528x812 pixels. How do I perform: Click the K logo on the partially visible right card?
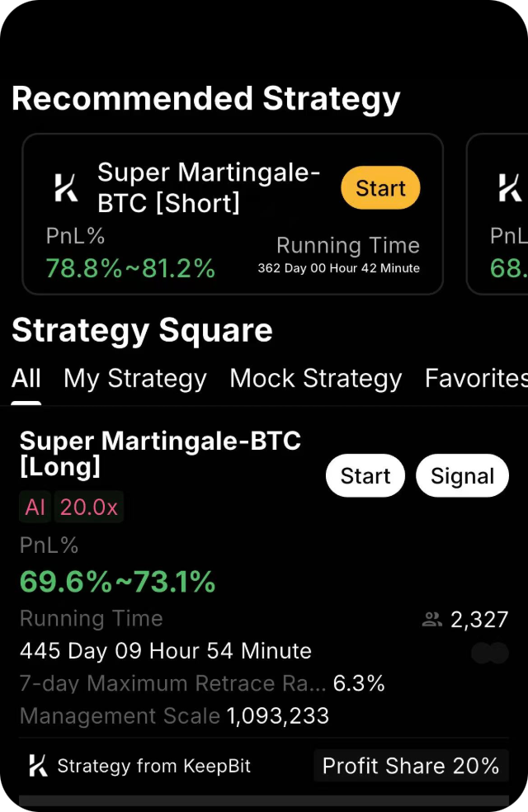pos(511,188)
